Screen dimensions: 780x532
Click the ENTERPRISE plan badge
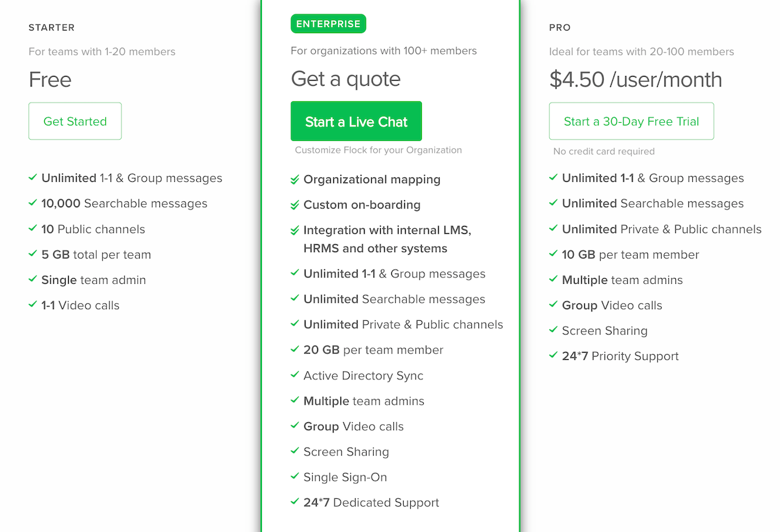(x=328, y=24)
